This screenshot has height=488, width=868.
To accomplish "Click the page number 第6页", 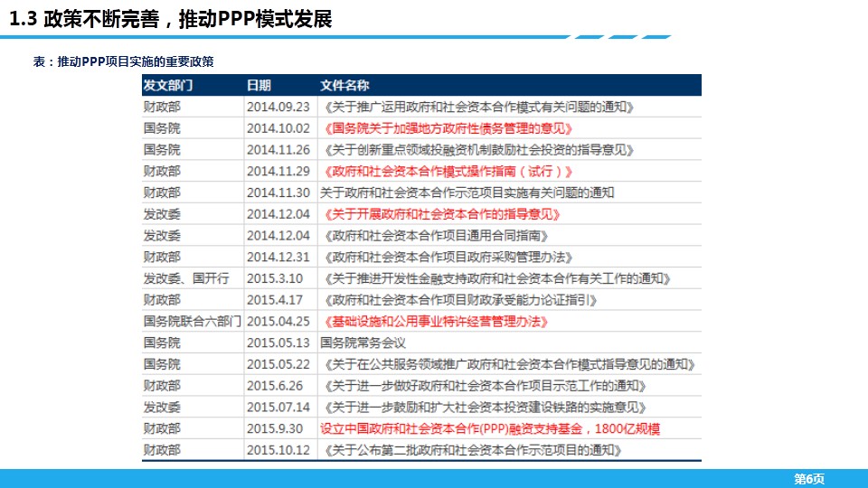I will pyautogui.click(x=809, y=479).
